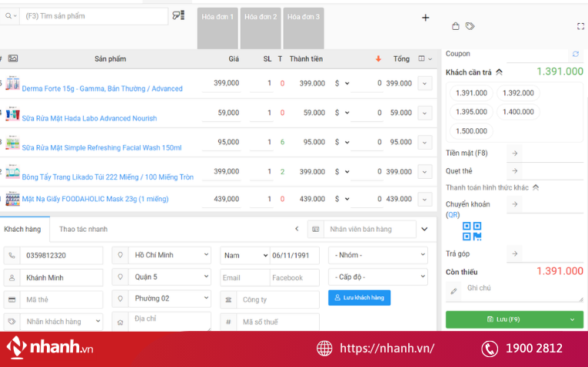Click the barcode scan mode icon beside search

tap(178, 15)
